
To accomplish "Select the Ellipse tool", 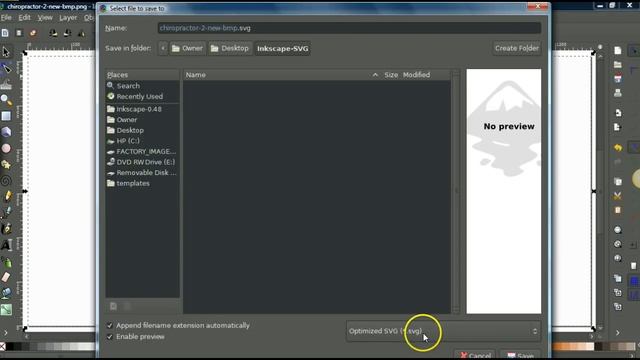I will (x=6, y=148).
